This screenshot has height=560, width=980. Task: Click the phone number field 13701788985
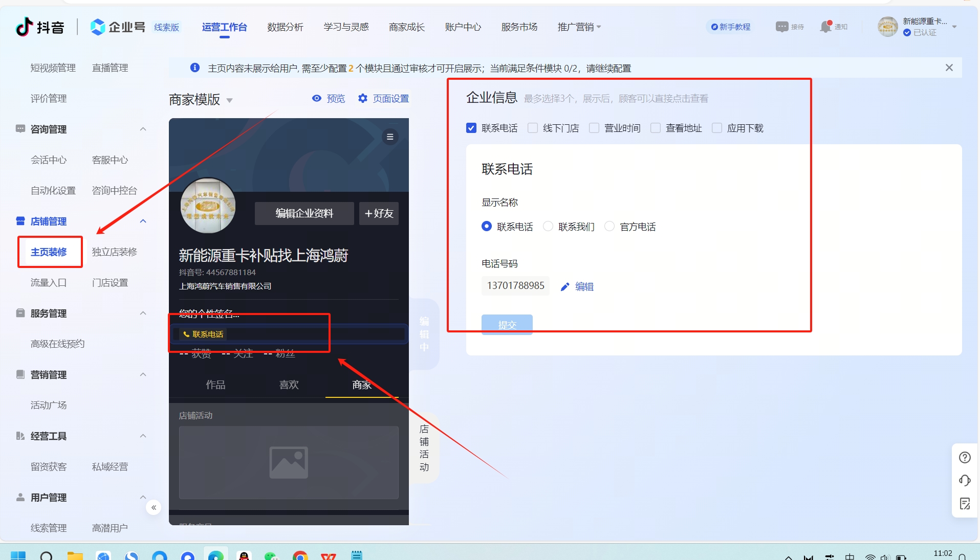click(x=515, y=286)
